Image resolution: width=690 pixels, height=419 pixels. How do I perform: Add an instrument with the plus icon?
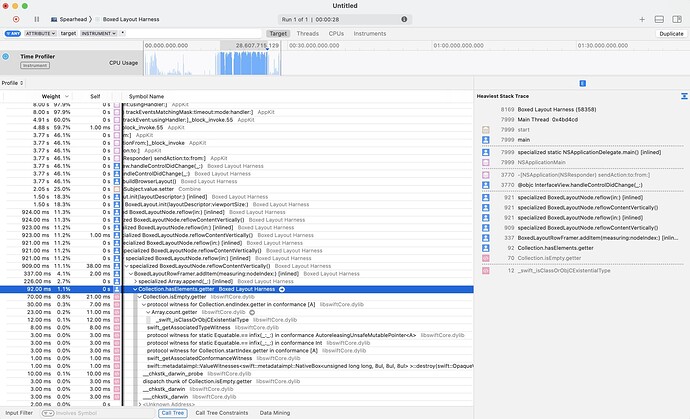coord(642,19)
